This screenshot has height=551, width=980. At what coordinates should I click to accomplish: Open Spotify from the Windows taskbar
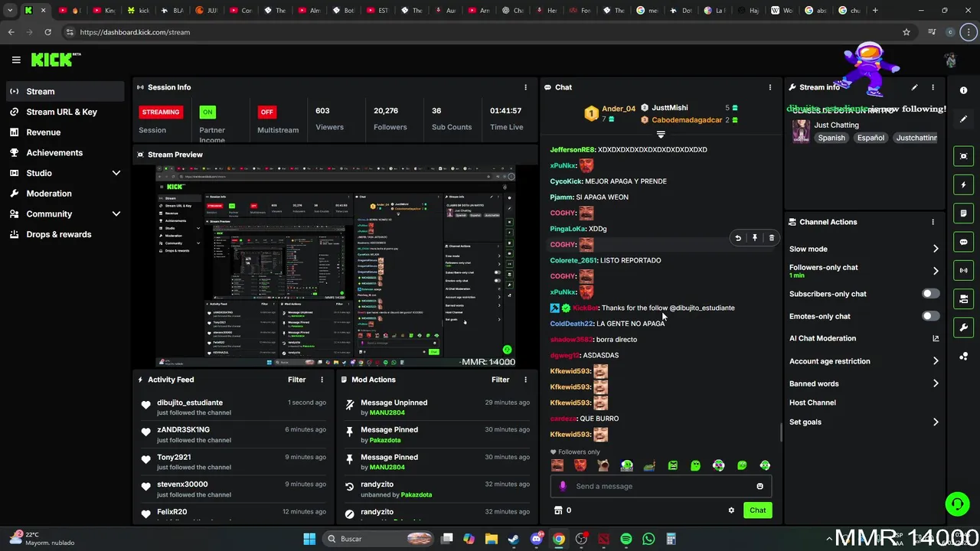pyautogui.click(x=626, y=539)
